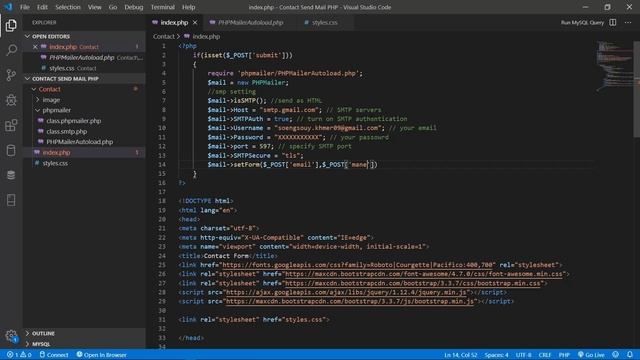Image resolution: width=640 pixels, height=360 pixels.
Task: Open the Help menu
Action: pyautogui.click(x=189, y=7)
